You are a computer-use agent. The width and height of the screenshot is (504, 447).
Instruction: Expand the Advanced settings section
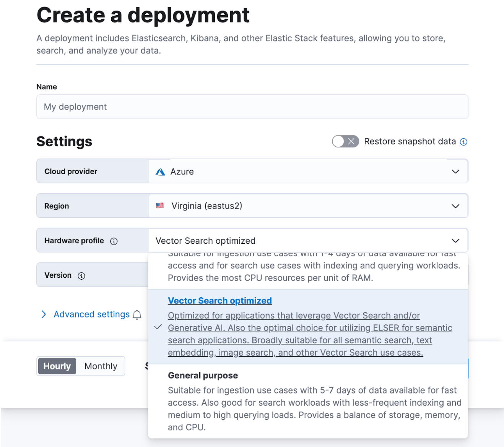91,314
